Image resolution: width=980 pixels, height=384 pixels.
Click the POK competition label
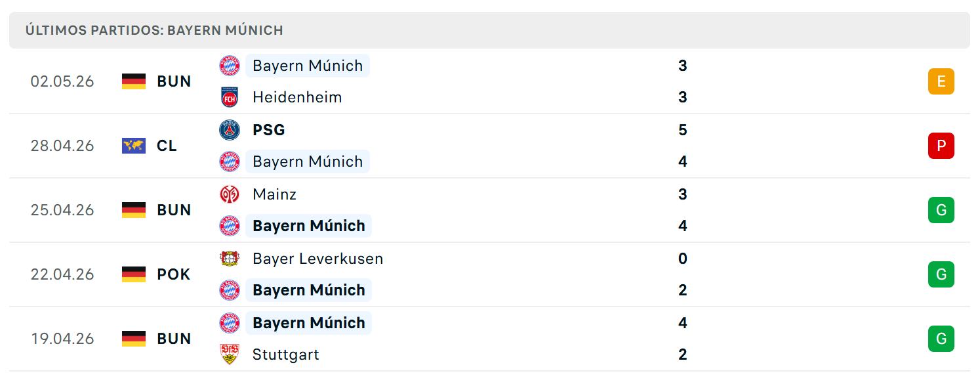(174, 274)
